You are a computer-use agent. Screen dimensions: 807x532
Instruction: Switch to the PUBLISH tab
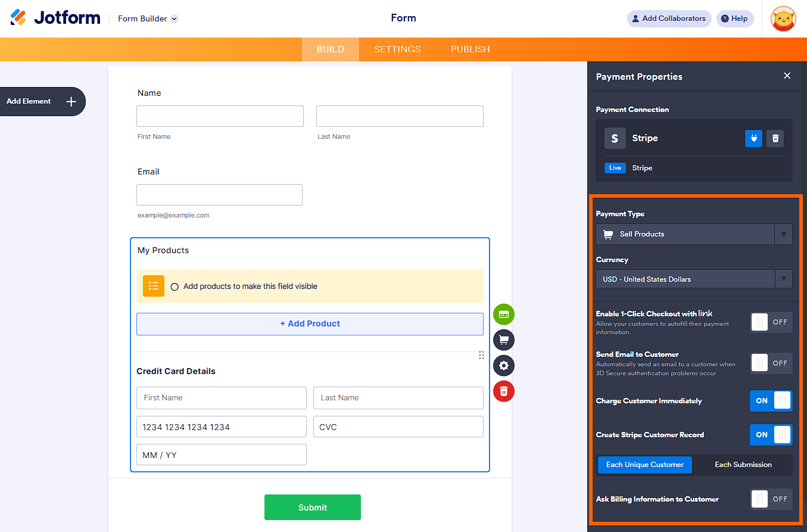tap(471, 49)
